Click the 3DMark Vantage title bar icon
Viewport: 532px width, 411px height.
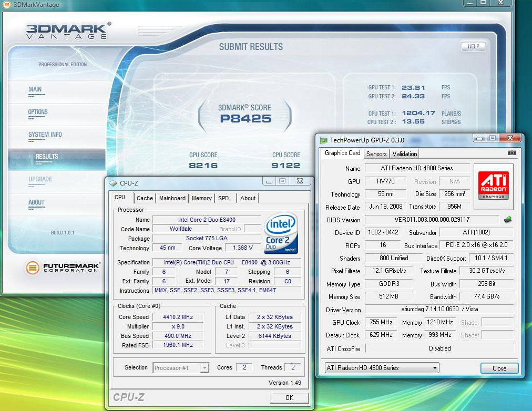(7, 4)
